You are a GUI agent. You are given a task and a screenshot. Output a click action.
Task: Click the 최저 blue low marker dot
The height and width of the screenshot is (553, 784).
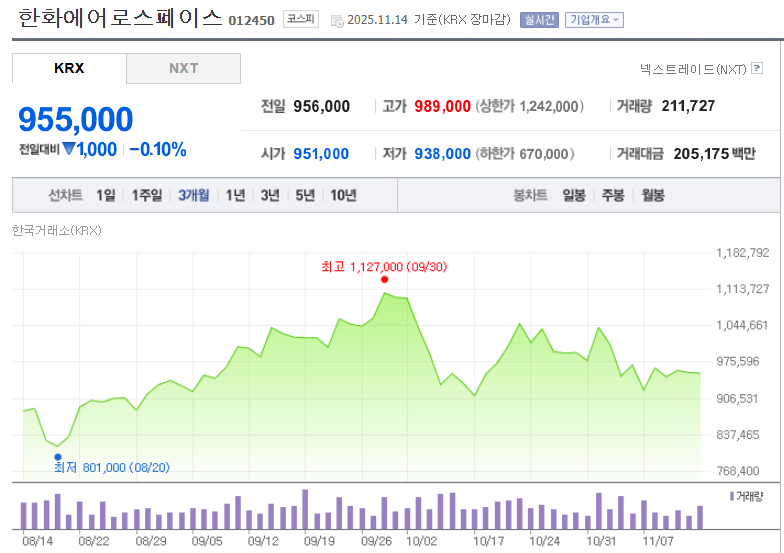[58, 456]
